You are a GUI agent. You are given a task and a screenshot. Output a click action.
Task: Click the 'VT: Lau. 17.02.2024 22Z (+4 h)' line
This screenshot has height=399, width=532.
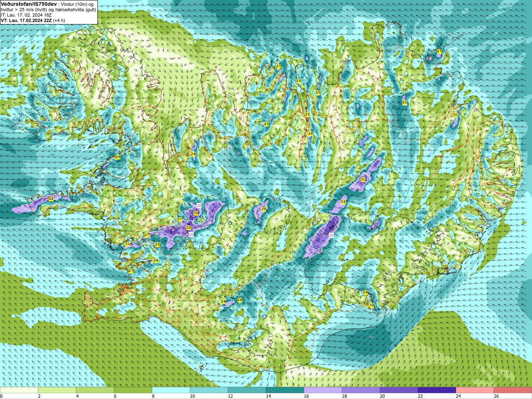tap(33, 20)
